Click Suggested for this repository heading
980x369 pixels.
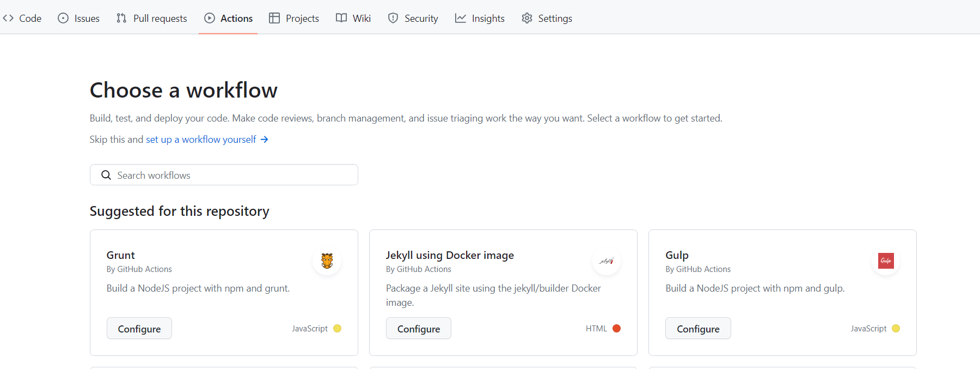[x=179, y=211]
